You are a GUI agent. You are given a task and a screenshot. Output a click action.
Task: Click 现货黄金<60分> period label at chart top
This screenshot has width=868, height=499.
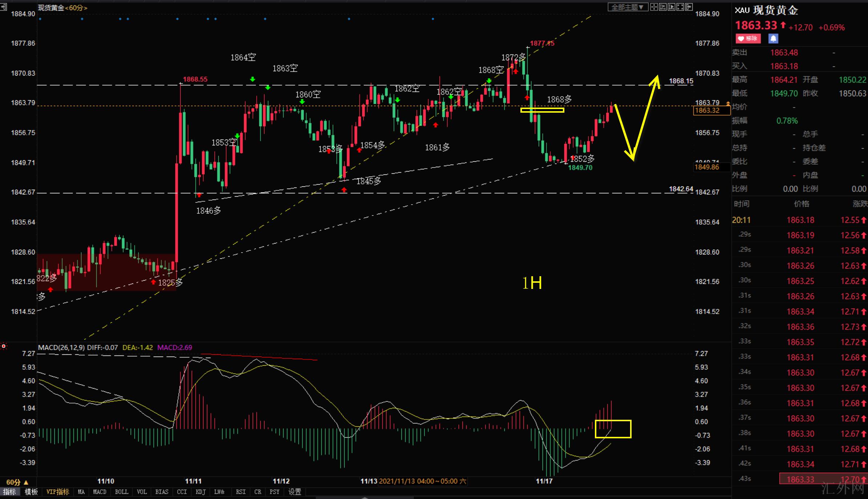[62, 8]
